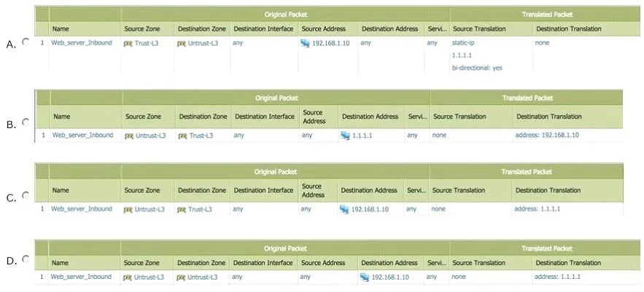
Task: Select radio button for option D
Action: click(x=26, y=259)
